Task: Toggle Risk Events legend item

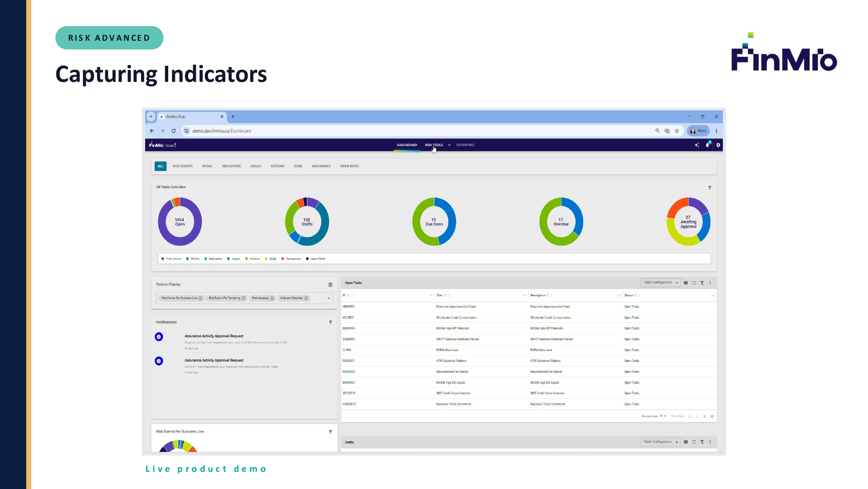Action: (x=171, y=259)
